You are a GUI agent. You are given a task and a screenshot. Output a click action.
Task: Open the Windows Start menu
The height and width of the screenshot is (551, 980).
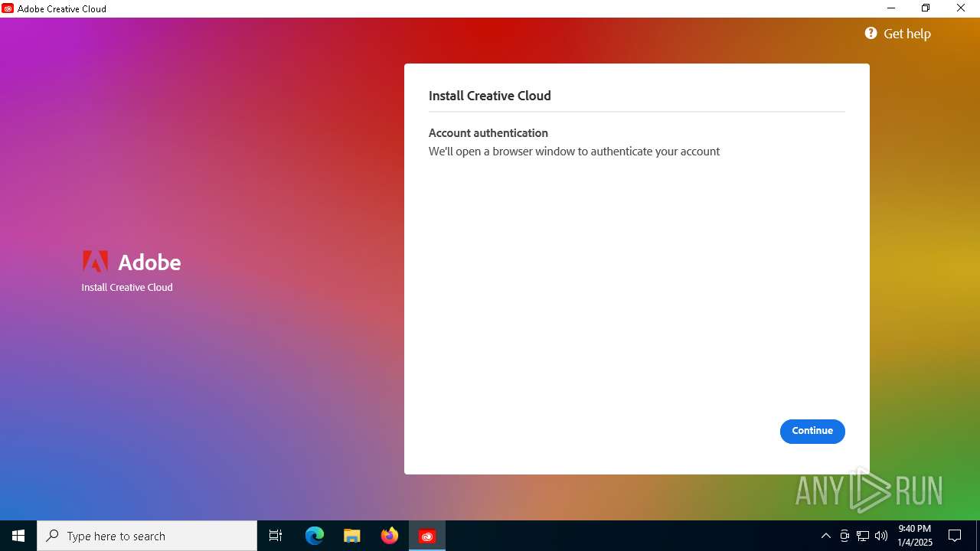(x=18, y=536)
